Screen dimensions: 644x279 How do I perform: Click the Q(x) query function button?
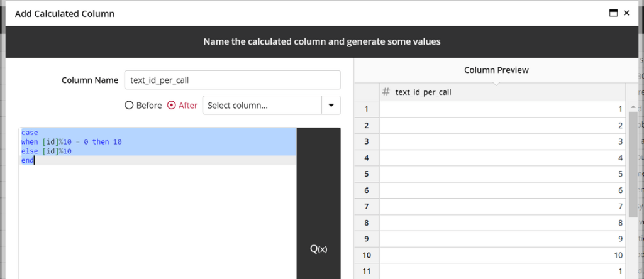pos(318,249)
